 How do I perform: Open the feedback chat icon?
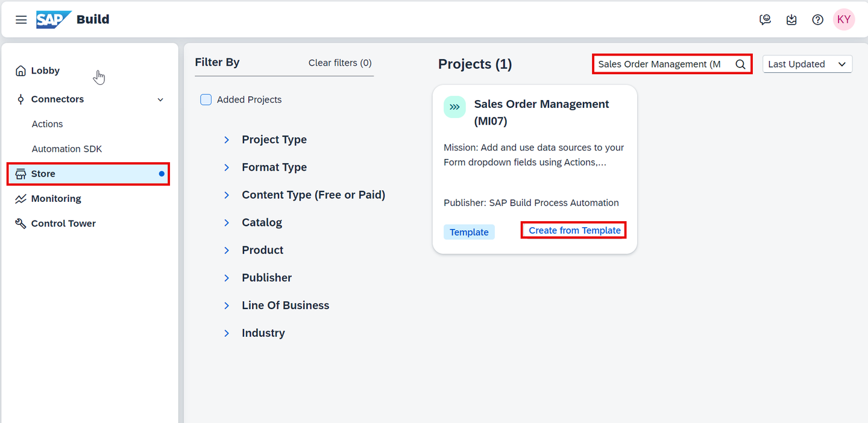[x=765, y=19]
